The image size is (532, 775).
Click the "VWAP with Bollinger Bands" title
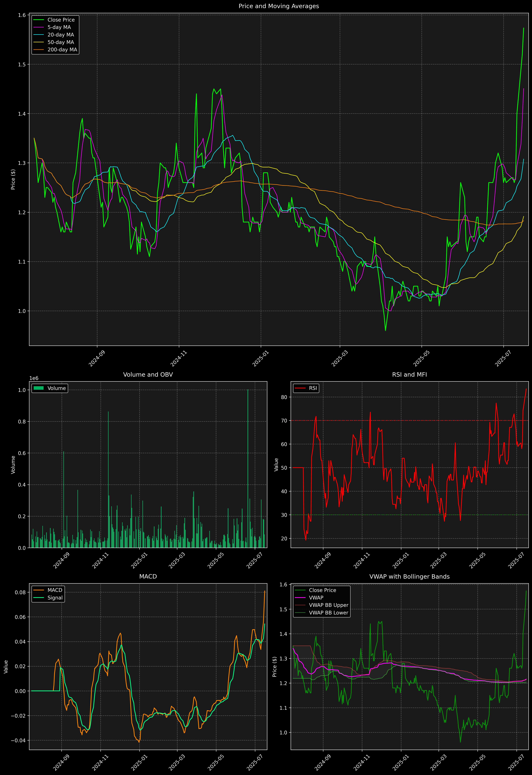click(409, 577)
